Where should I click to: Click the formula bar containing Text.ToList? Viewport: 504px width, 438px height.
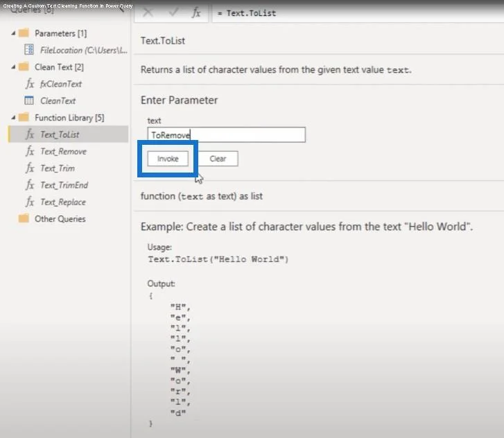(358, 13)
